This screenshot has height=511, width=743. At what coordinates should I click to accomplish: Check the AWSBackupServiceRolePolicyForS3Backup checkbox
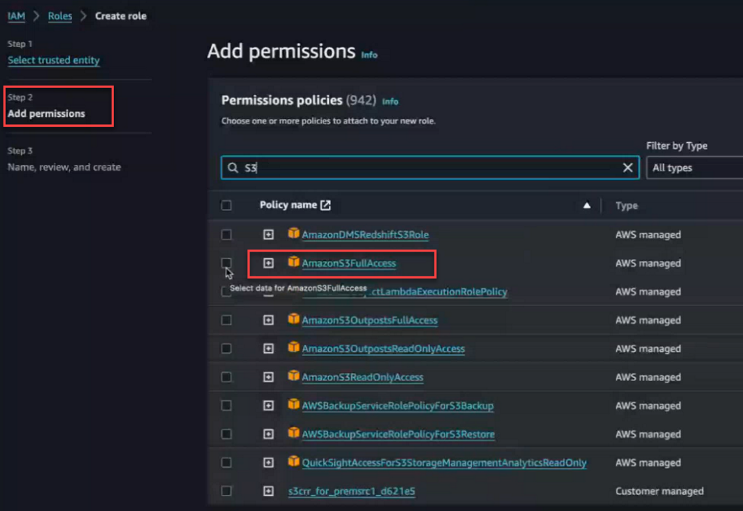[x=227, y=405]
